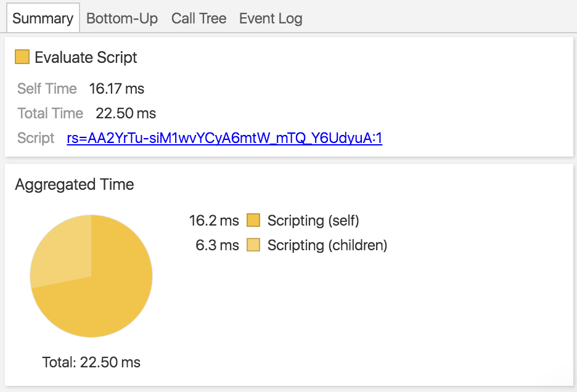Click the Evaluate Script color square icon

22,57
